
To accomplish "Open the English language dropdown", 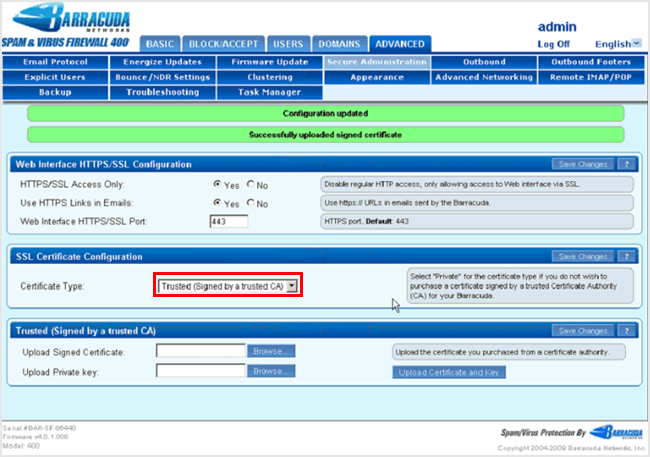I will [x=619, y=44].
